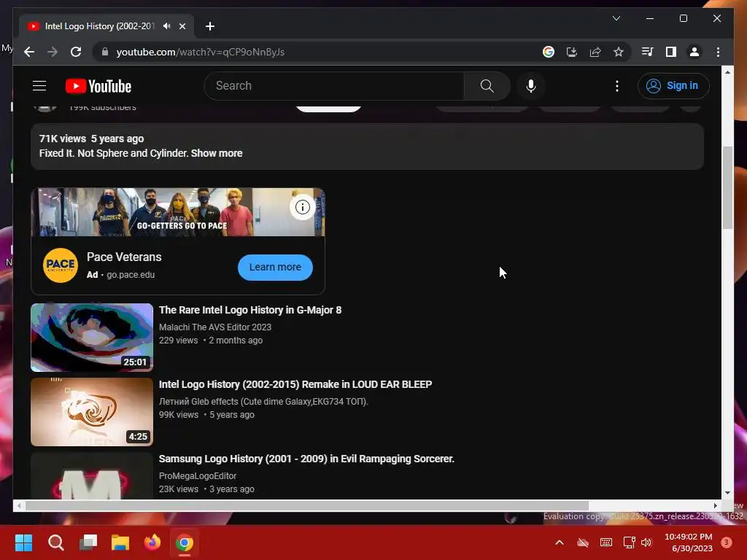Open Rare Intel Logo History G-Major 8 title
This screenshot has height=560, width=747.
coord(250,310)
